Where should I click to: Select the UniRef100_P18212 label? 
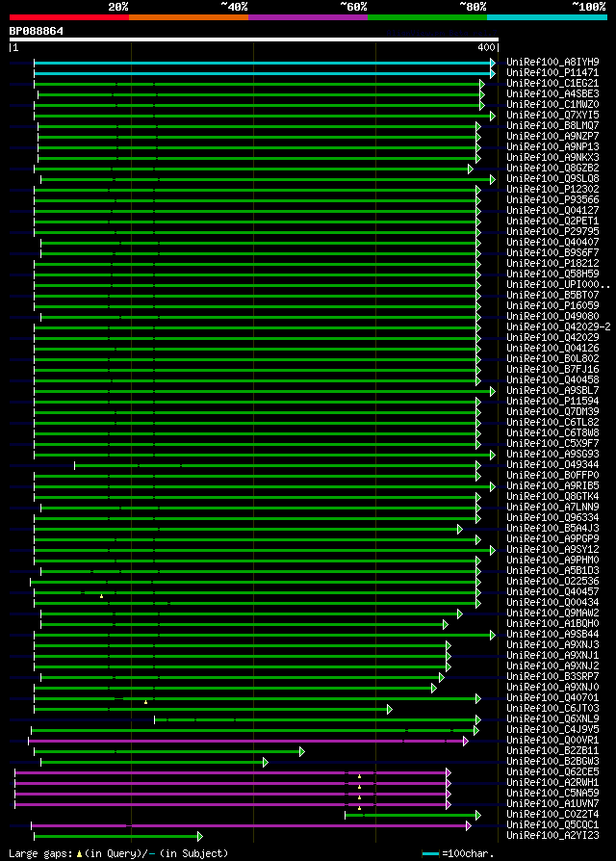[552, 263]
